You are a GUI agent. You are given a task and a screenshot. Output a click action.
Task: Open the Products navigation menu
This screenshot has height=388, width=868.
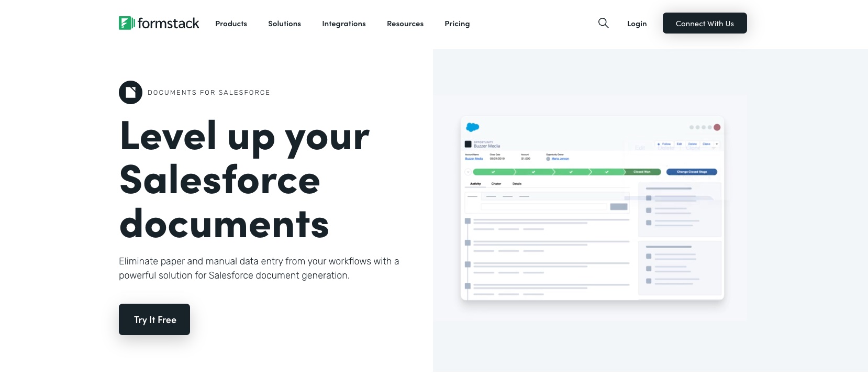[x=231, y=24]
